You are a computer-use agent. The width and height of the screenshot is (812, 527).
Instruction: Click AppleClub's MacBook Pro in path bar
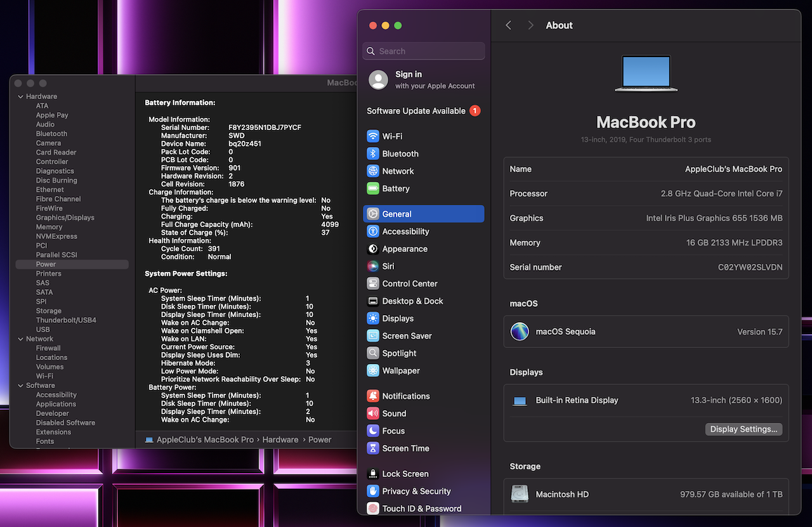pyautogui.click(x=205, y=439)
